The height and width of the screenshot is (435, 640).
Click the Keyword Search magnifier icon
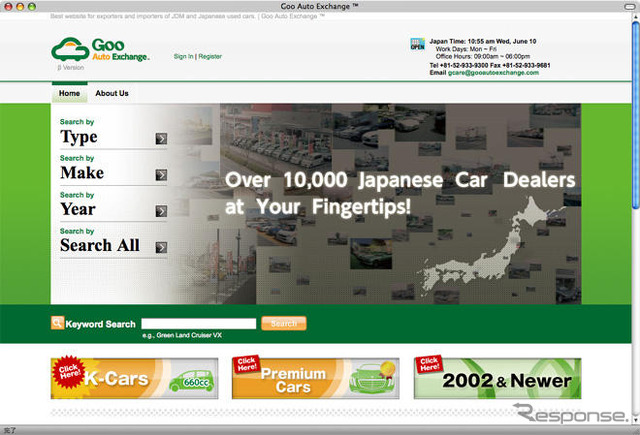(x=57, y=323)
